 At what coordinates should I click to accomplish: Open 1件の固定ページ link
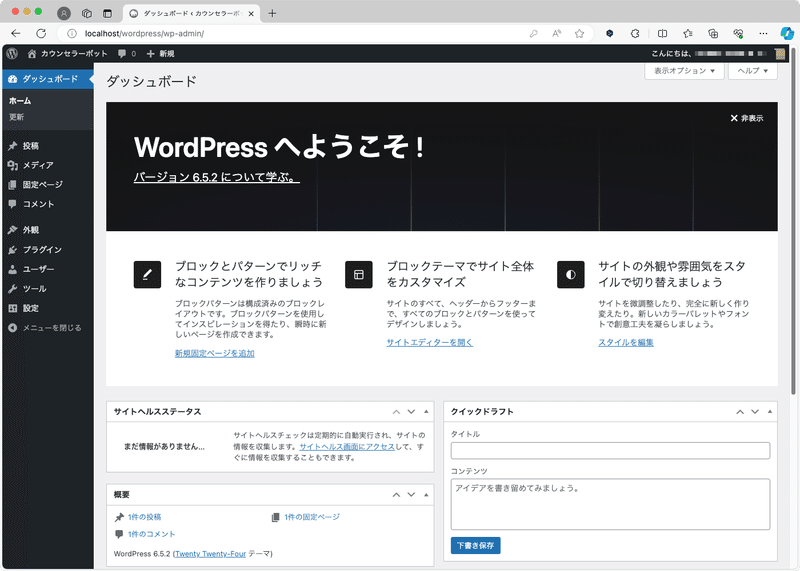[x=312, y=517]
